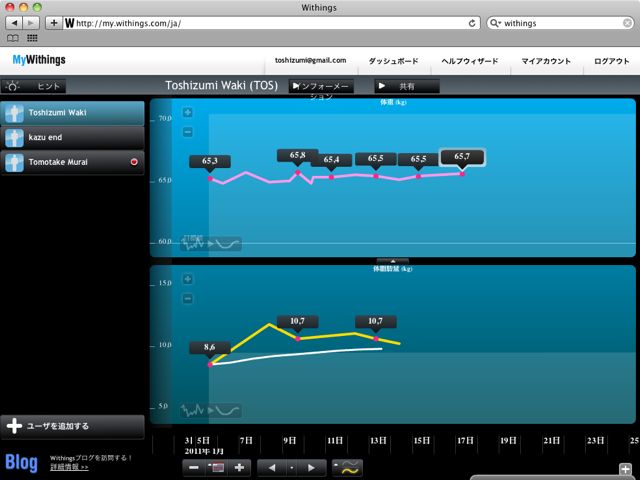Clear the withings search field text
Screen dimensions: 640x480
tap(627, 23)
